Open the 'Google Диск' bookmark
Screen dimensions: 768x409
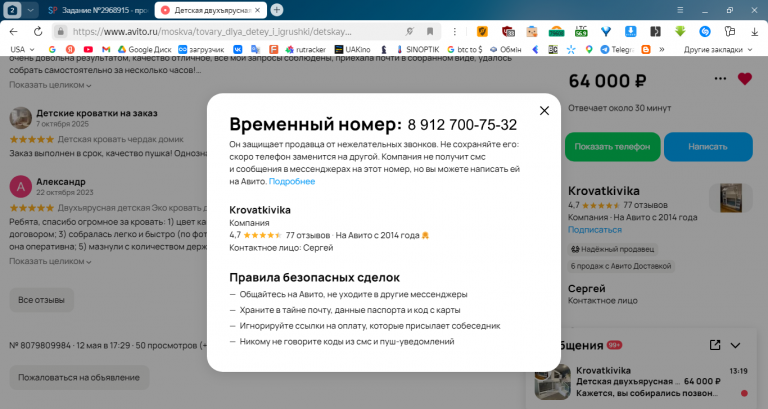pyautogui.click(x=144, y=49)
